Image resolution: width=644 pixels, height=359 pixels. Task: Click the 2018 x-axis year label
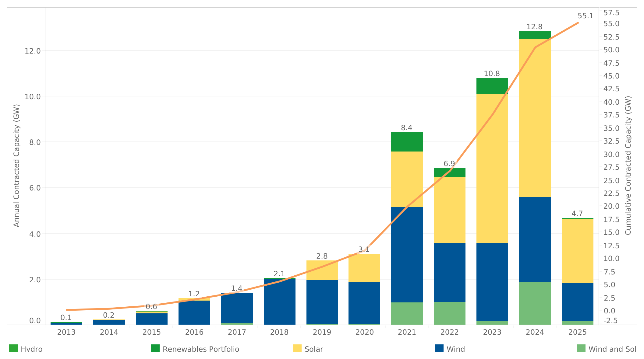tap(279, 332)
